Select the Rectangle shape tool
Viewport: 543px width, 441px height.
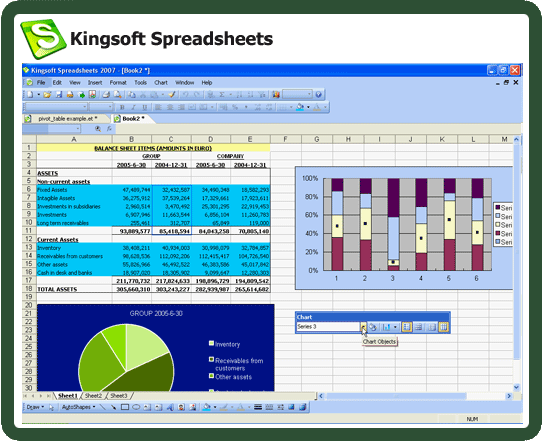pos(125,407)
